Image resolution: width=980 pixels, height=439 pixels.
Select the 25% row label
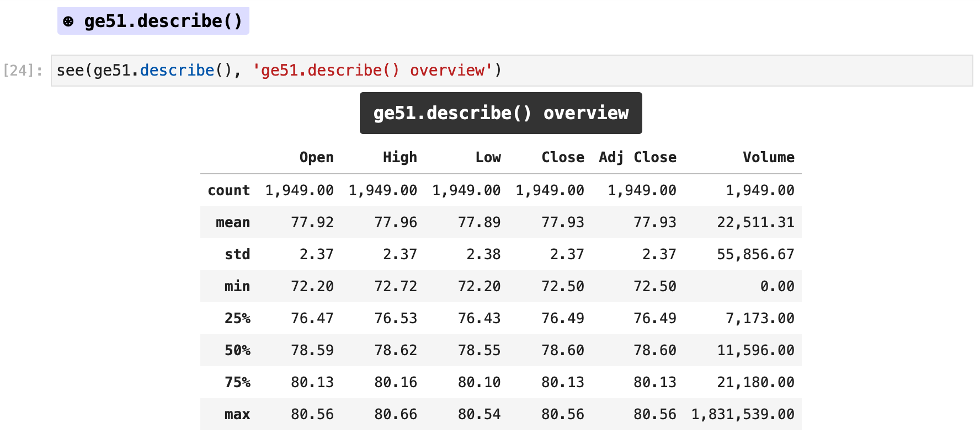point(237,318)
